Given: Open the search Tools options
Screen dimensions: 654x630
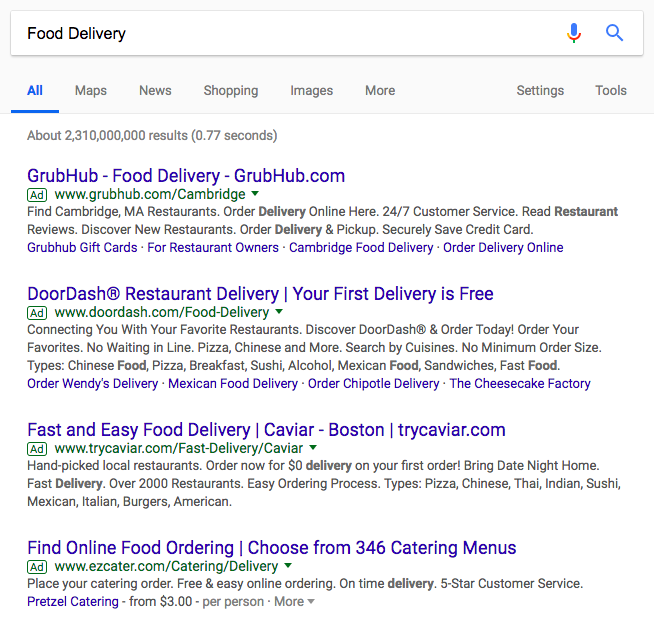Looking at the screenshot, I should (x=611, y=90).
